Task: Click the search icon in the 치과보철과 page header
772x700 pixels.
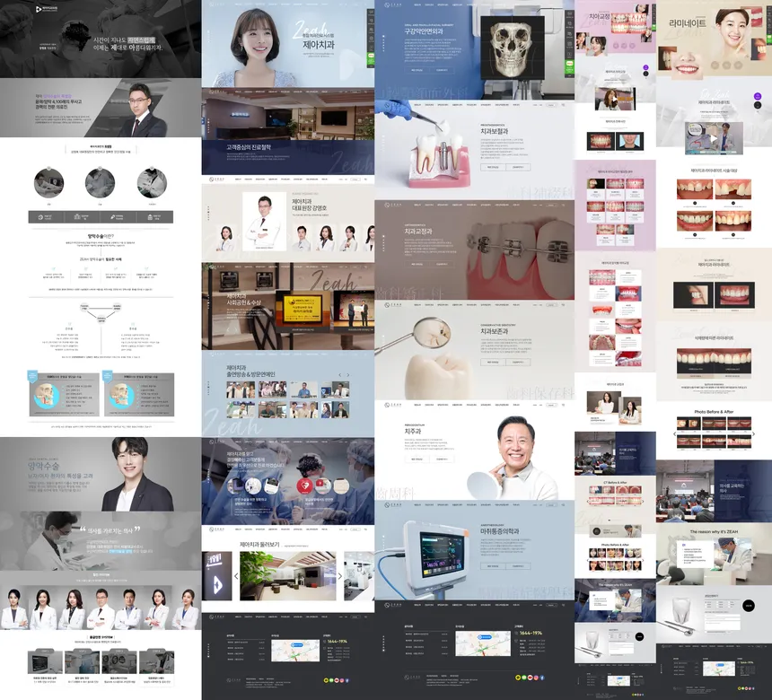Action: [563, 105]
